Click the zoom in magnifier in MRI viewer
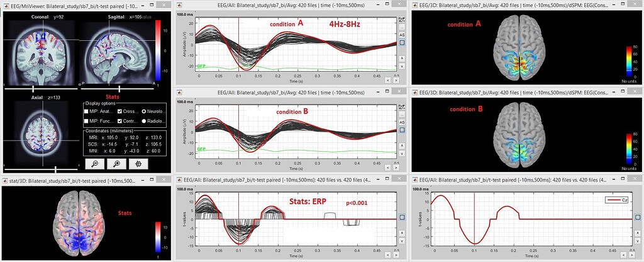Viewport: 644px width, 262px height. [116, 164]
